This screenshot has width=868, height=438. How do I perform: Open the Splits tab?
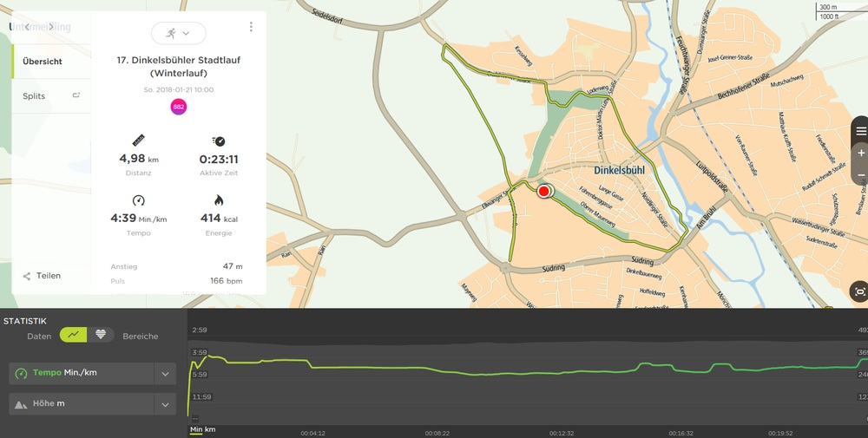(x=35, y=96)
